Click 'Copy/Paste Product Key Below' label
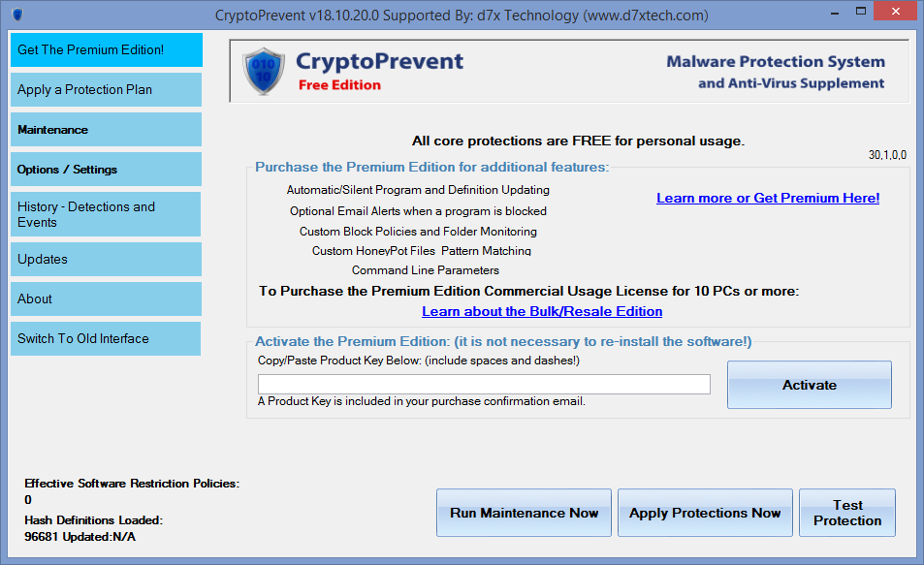 (419, 361)
